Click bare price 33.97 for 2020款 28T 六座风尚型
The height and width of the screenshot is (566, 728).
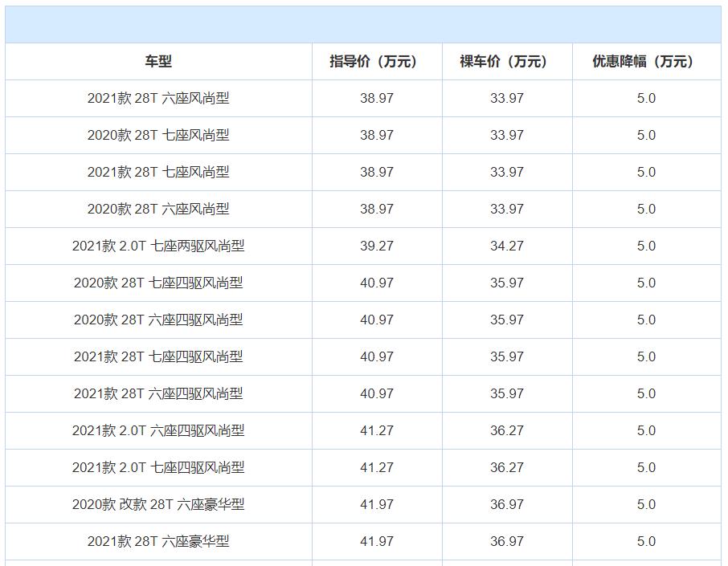pyautogui.click(x=507, y=209)
